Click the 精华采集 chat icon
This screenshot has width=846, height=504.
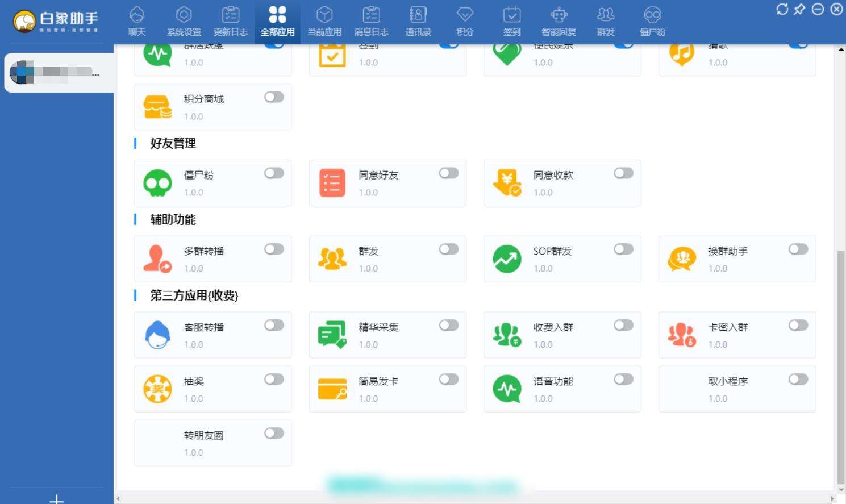pyautogui.click(x=332, y=335)
